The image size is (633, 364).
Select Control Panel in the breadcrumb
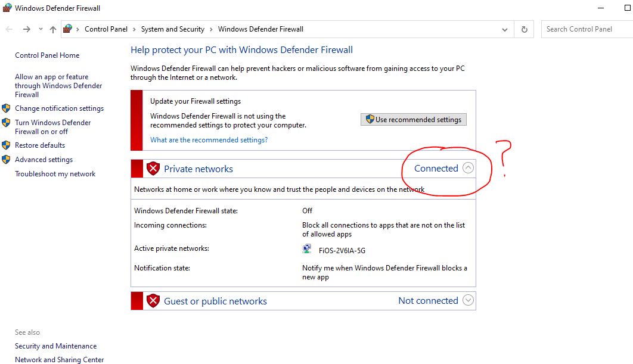pyautogui.click(x=105, y=29)
